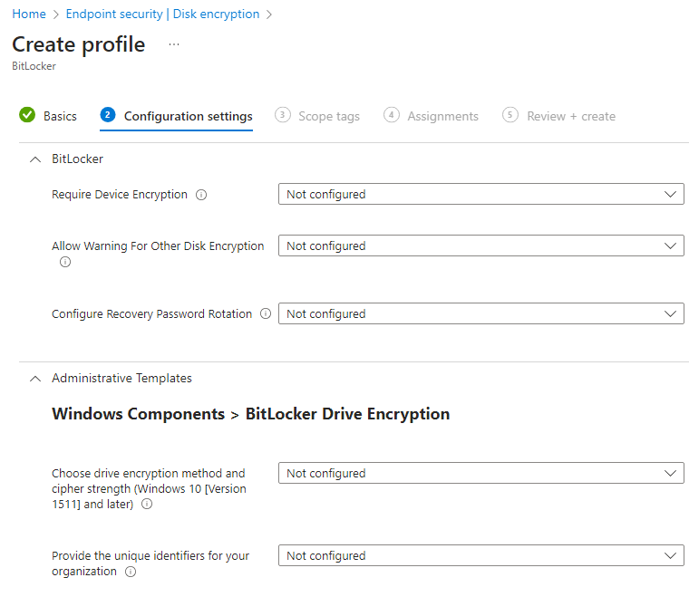689x616 pixels.
Task: Click the green checkmark icon for Basics
Action: point(27,115)
